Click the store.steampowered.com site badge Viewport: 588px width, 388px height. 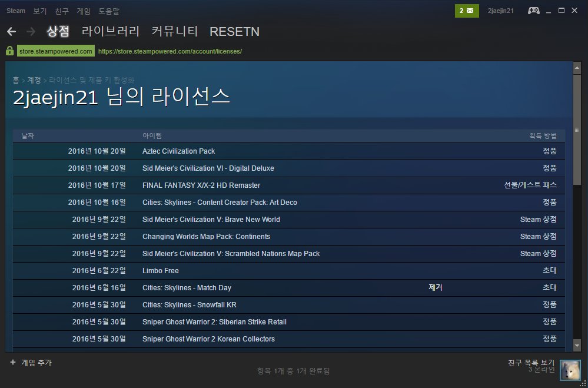(56, 51)
